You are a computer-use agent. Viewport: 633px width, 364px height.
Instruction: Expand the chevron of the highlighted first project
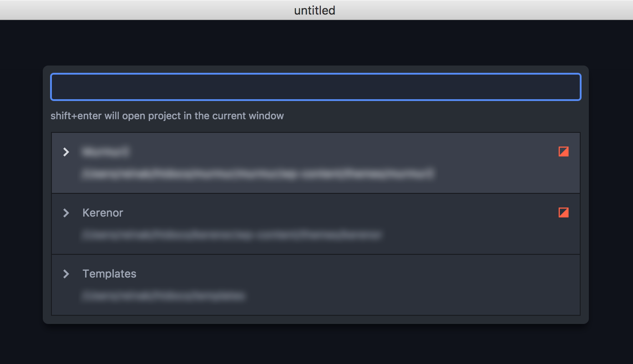(x=66, y=152)
